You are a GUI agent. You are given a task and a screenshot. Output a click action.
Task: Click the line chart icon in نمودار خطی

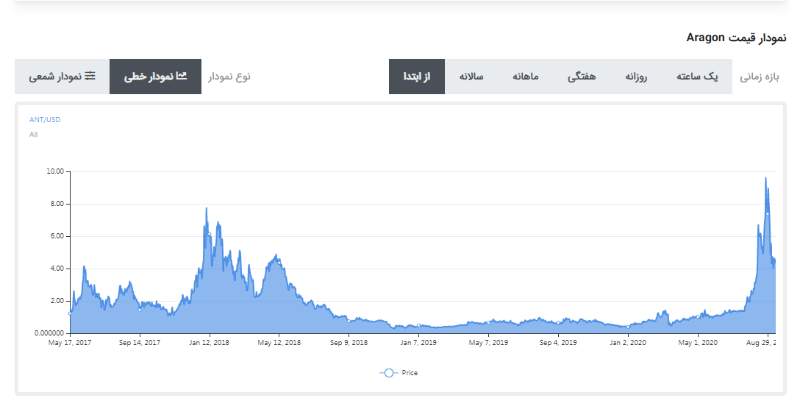181,76
